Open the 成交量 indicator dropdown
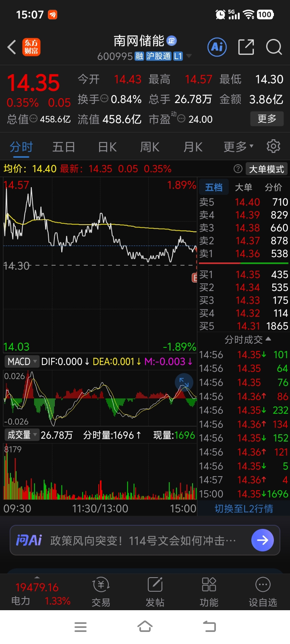The width and height of the screenshot is (290, 644). click(22, 435)
